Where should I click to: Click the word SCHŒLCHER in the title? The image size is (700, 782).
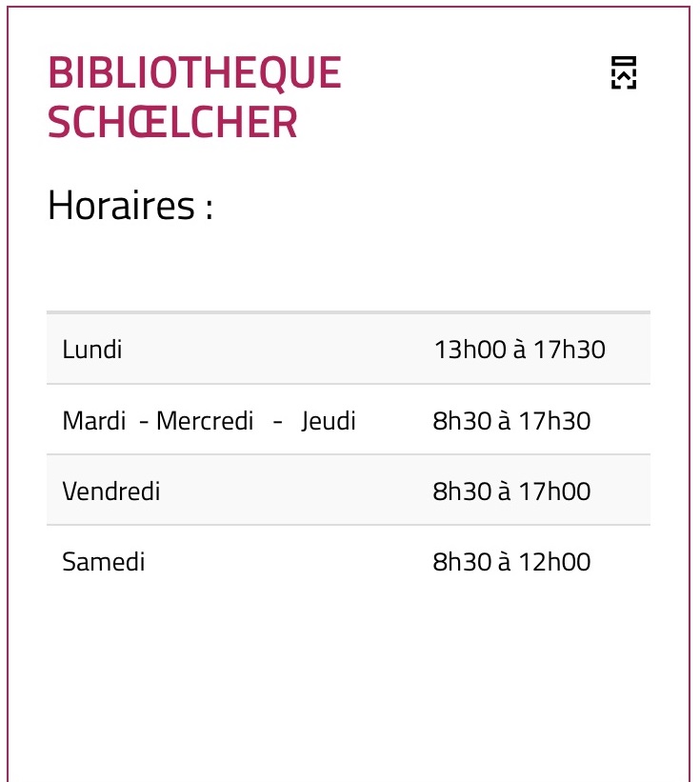coord(172,122)
